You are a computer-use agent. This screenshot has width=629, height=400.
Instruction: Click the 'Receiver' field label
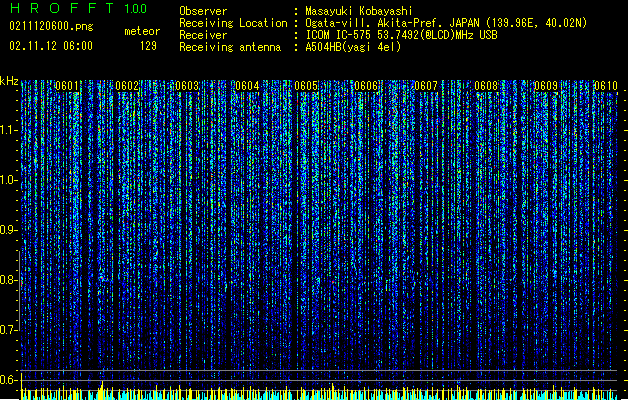click(x=203, y=35)
